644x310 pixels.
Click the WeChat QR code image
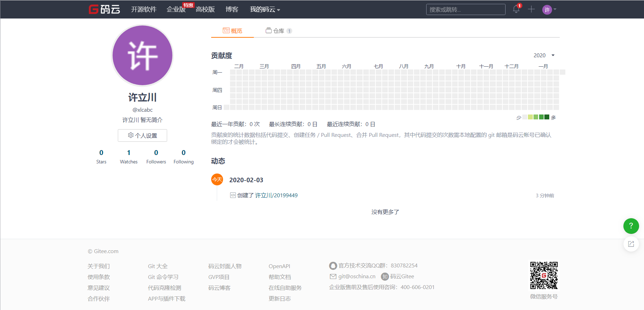click(544, 275)
